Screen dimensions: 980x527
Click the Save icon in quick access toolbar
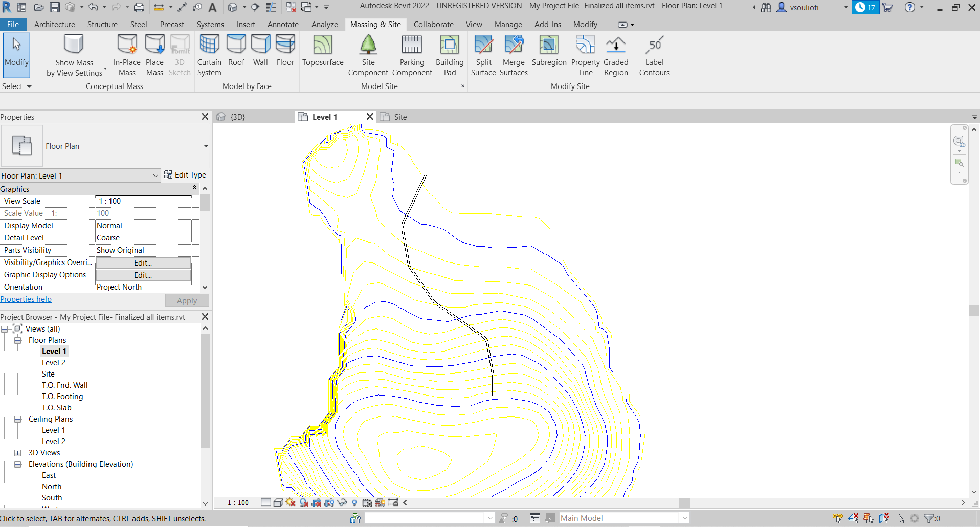pyautogui.click(x=55, y=7)
